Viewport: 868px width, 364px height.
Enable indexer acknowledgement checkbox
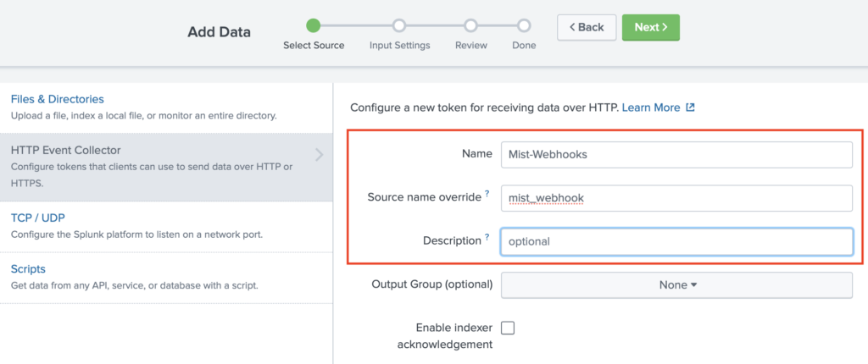click(509, 328)
